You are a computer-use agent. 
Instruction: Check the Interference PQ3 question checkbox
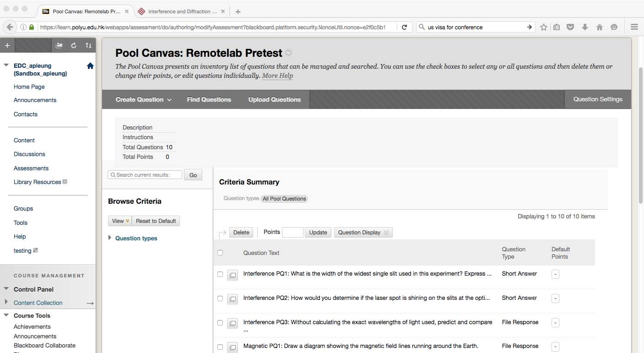tap(220, 323)
